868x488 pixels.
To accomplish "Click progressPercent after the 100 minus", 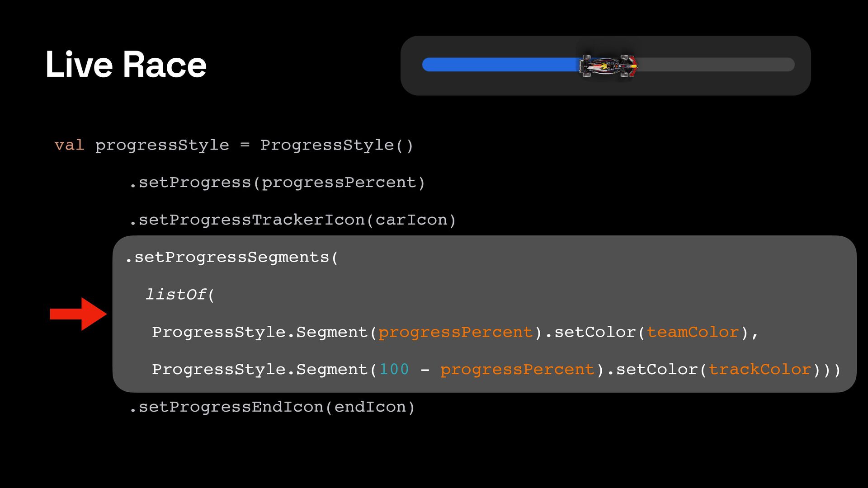I will click(x=517, y=370).
